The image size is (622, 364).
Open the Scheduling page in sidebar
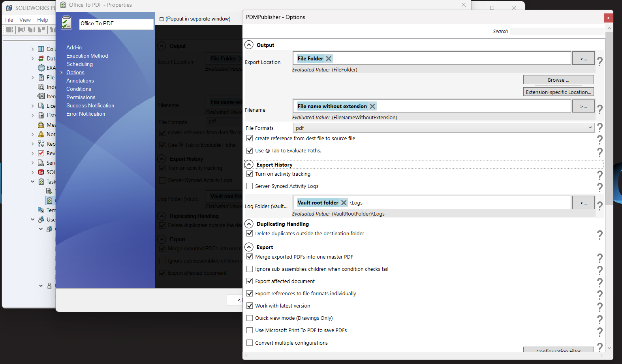(79, 64)
